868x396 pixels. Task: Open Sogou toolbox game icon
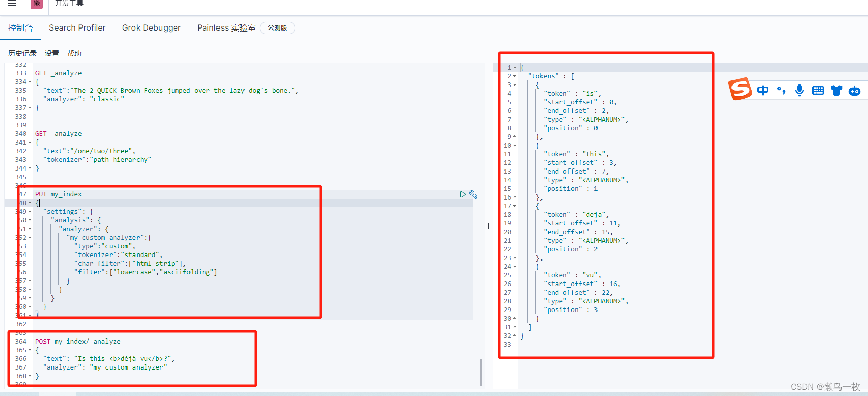(854, 91)
